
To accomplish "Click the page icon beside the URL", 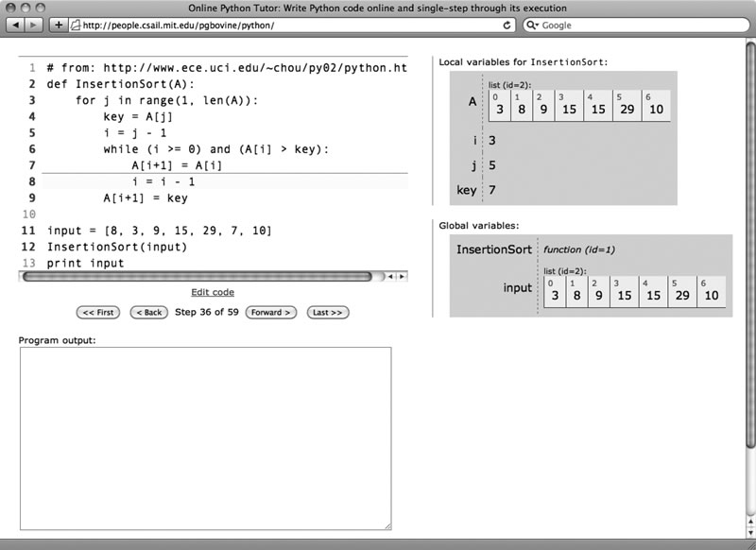I will (x=76, y=26).
